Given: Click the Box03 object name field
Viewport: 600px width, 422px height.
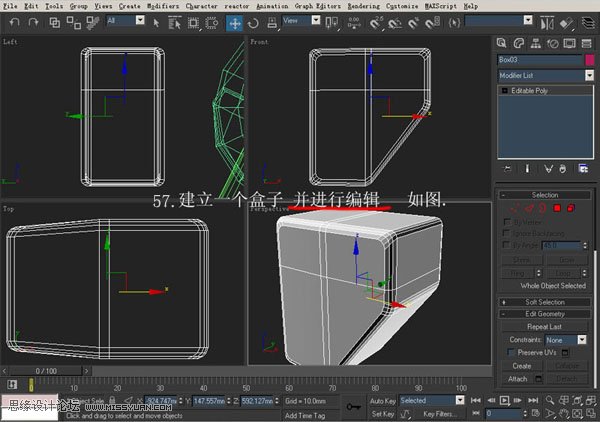Looking at the screenshot, I should 540,60.
